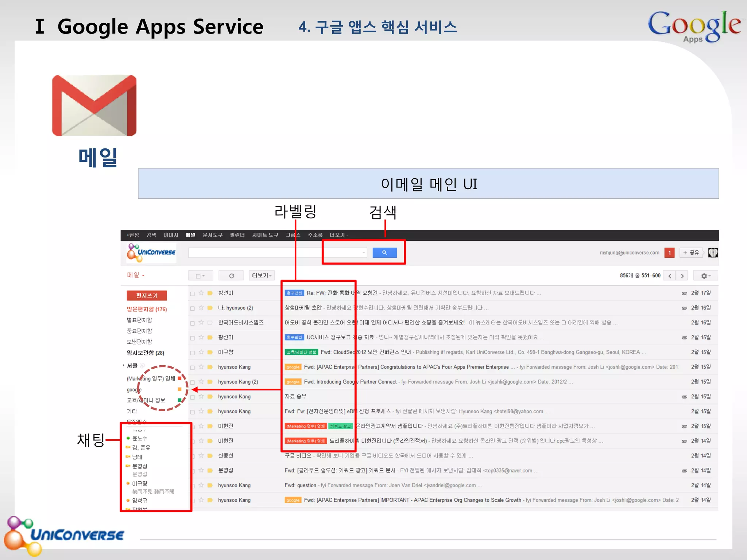
Task: Click the 편지쓰기 compose button
Action: (147, 295)
